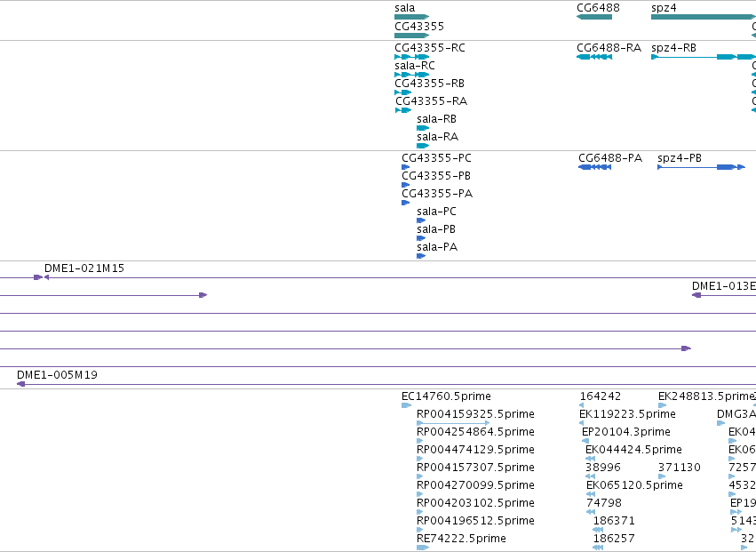756x552 pixels.
Task: Select feature label 74798
Action: click(x=603, y=503)
